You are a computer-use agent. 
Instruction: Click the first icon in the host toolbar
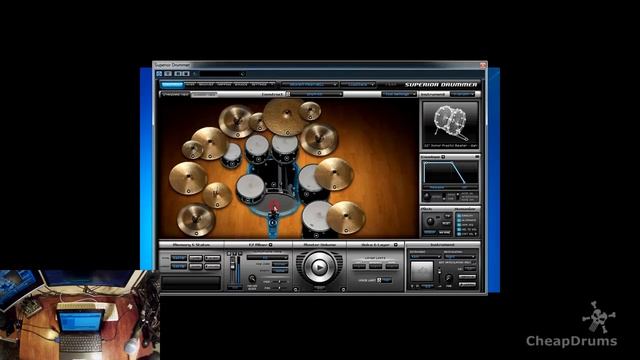tap(160, 73)
